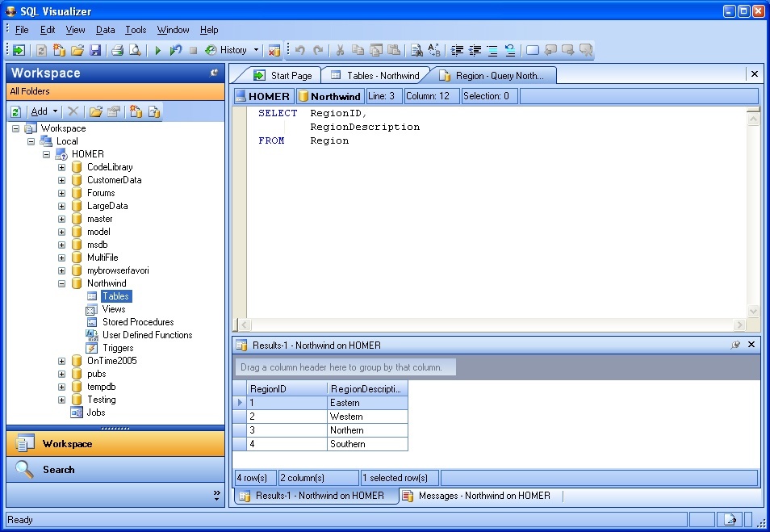Click the Print Preview magnifier icon
The height and width of the screenshot is (532, 770).
point(135,50)
